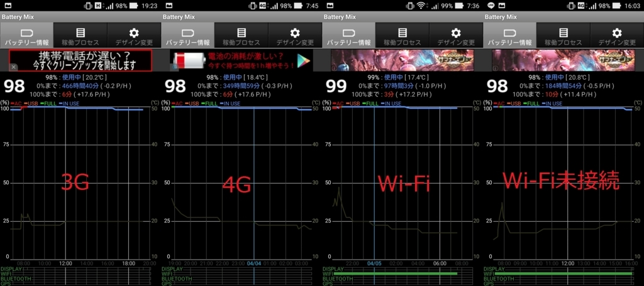The width and height of the screenshot is (644, 286).
Task: Tap the vibrate mode icon in the 7:36 status bar
Action: click(410, 6)
